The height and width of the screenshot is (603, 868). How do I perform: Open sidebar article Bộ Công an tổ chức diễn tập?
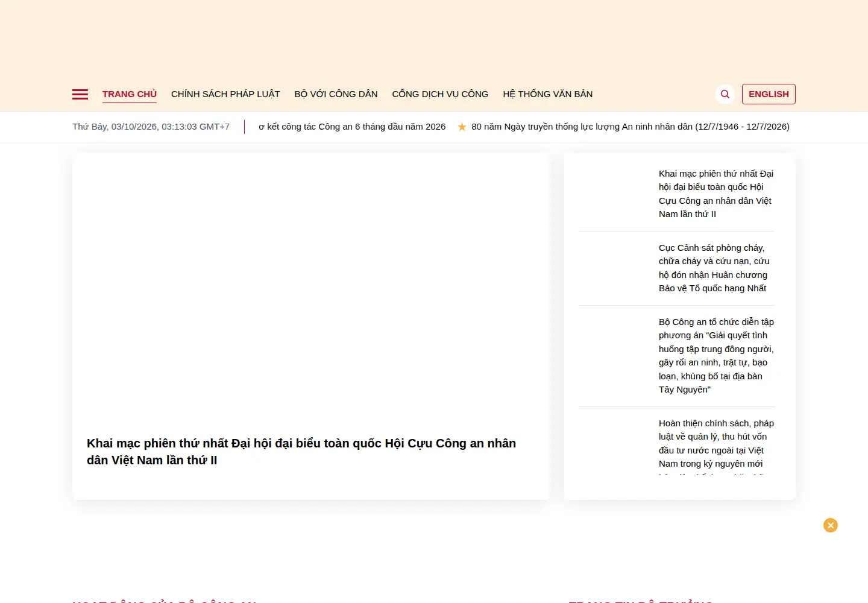[717, 356]
